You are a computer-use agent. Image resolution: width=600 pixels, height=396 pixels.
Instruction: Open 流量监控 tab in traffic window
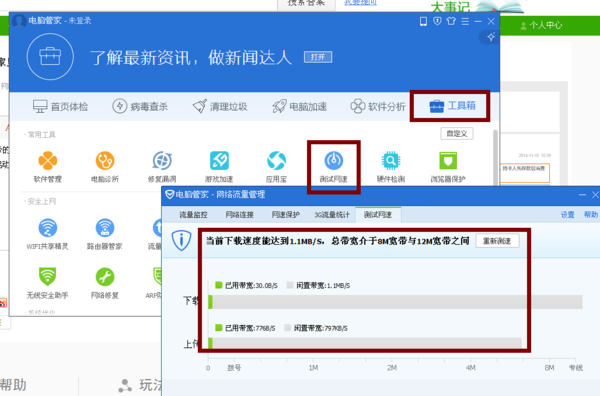[x=193, y=215]
